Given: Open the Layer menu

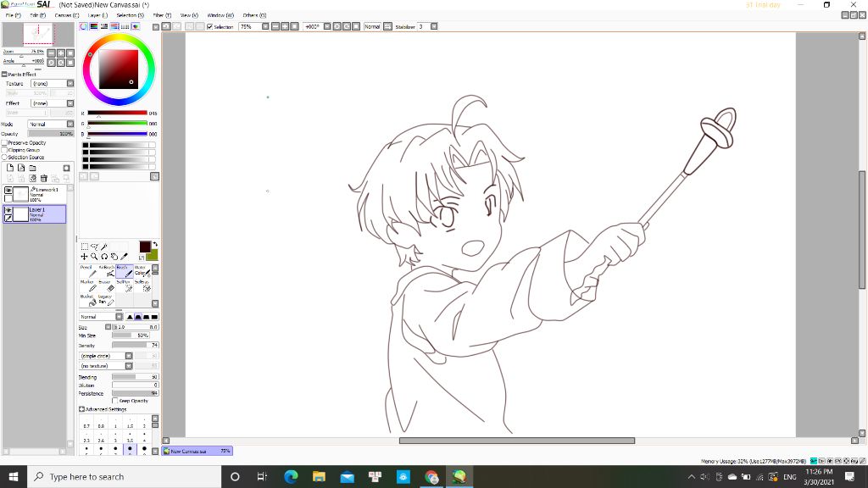Looking at the screenshot, I should coord(98,15).
